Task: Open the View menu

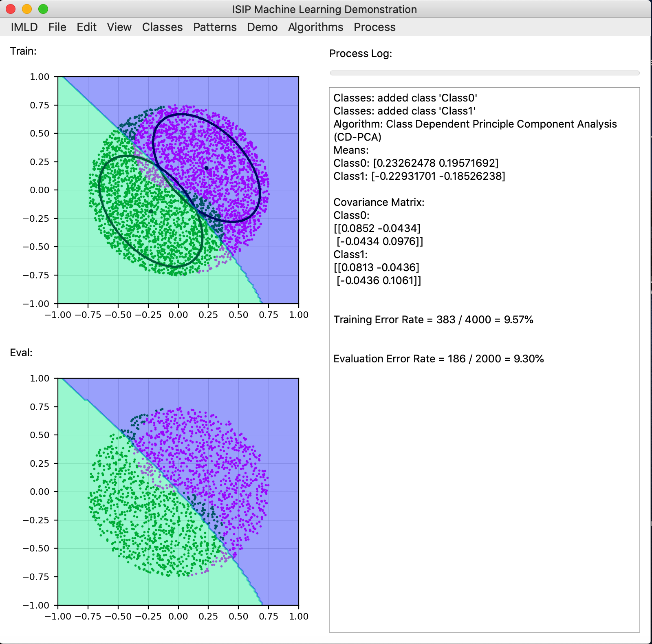Action: [x=119, y=27]
